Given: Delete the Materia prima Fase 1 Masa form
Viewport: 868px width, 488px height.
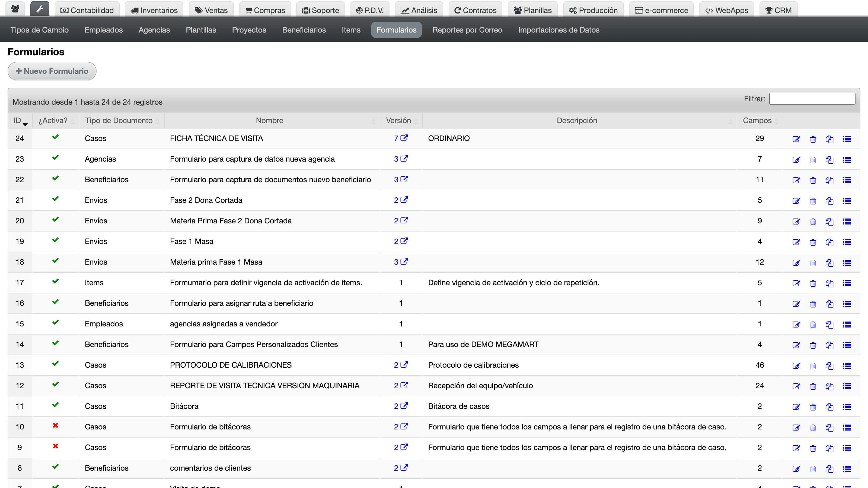Looking at the screenshot, I should pos(813,263).
